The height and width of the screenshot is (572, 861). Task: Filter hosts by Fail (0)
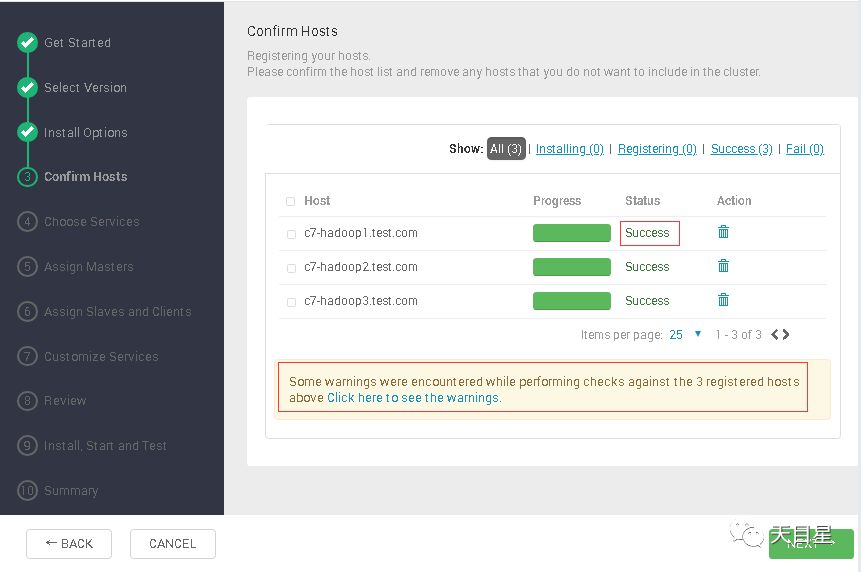pos(805,149)
